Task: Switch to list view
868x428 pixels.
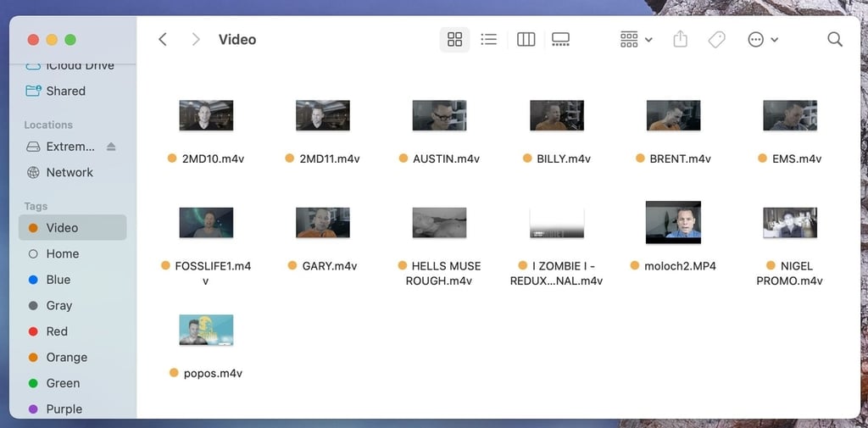Action: (489, 39)
